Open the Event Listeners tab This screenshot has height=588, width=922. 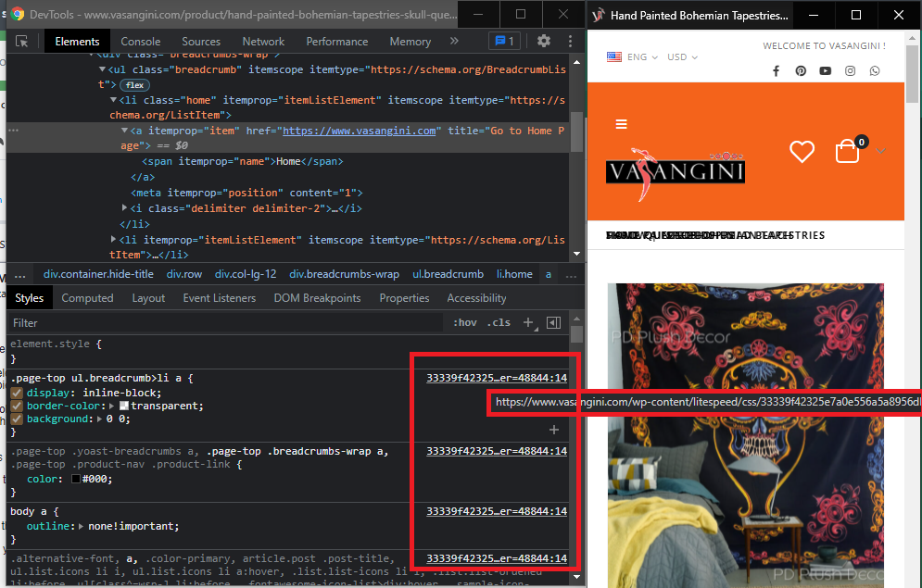pyautogui.click(x=220, y=298)
